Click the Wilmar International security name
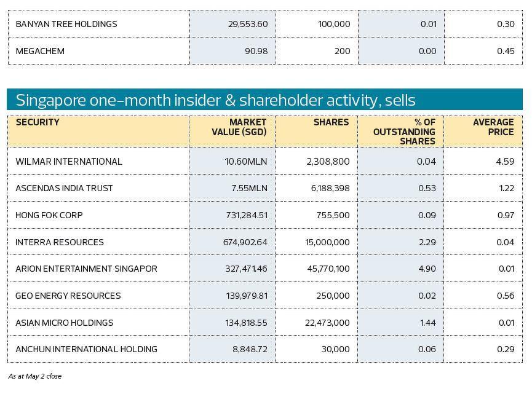Screen dimensions: 532x394 pos(69,162)
